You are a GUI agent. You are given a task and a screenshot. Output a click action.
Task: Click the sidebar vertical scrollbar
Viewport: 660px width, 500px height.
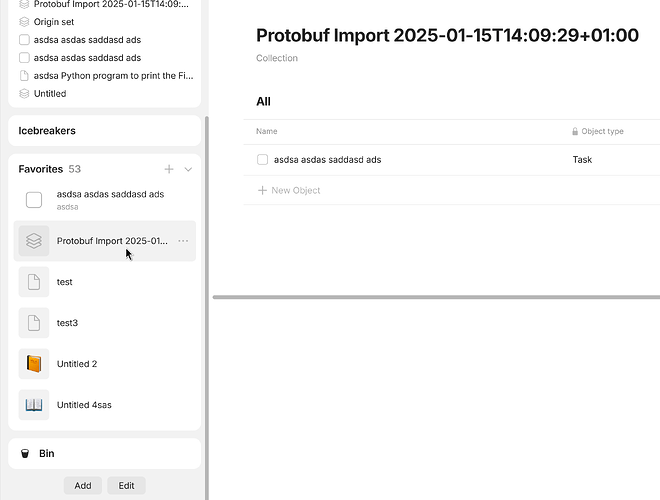(207, 307)
